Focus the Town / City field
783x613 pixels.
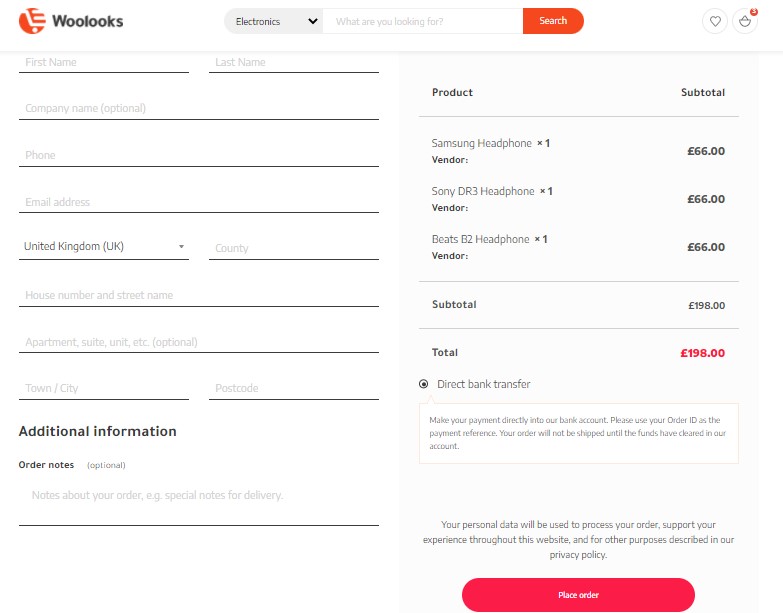[104, 388]
